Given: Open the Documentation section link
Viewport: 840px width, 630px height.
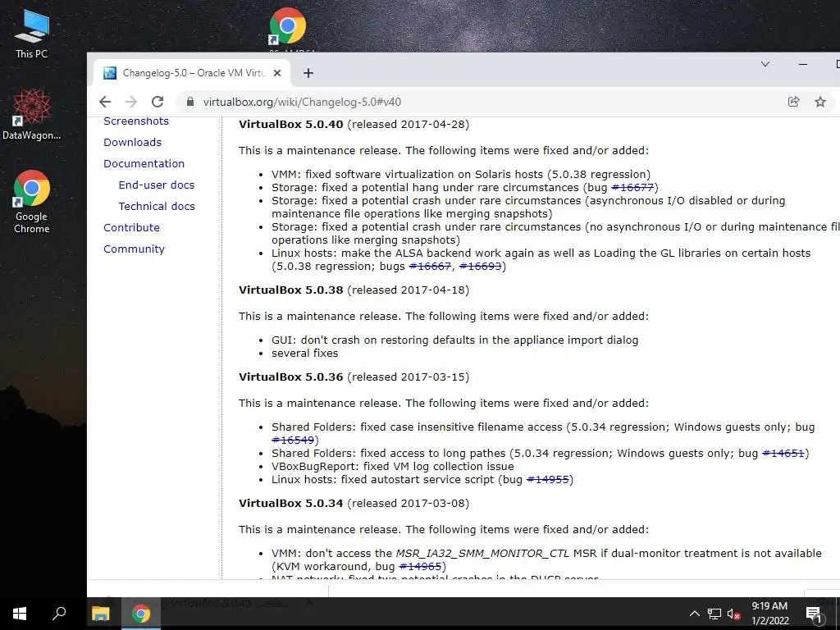Looking at the screenshot, I should pos(144,163).
